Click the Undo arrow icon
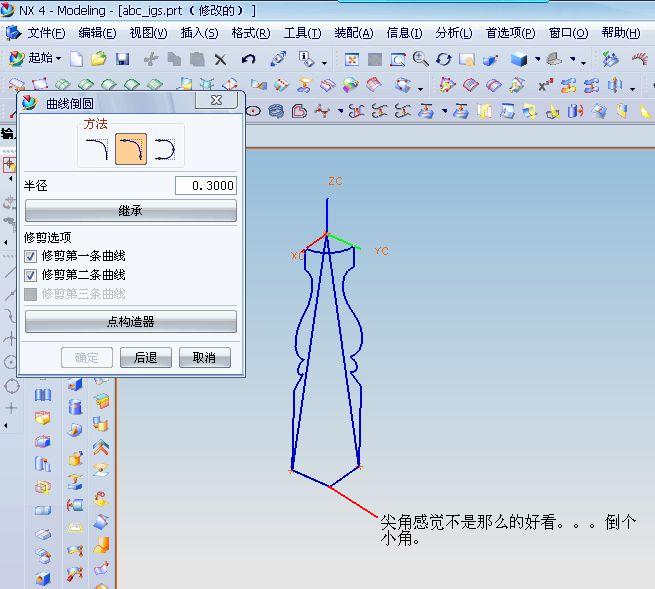Screen dimensions: 655x589 tap(248, 59)
